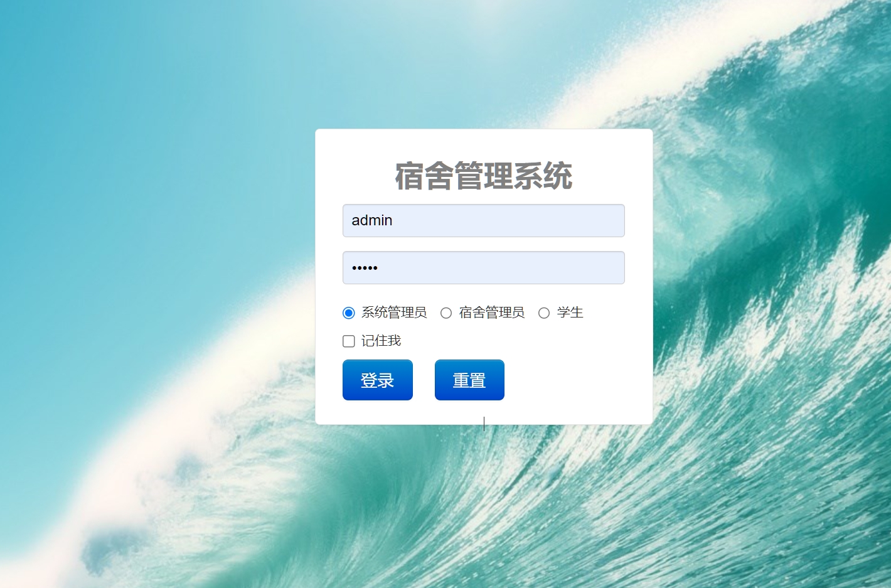The height and width of the screenshot is (588, 891).
Task: Click the 宿舍管理员 label text
Action: tap(492, 313)
